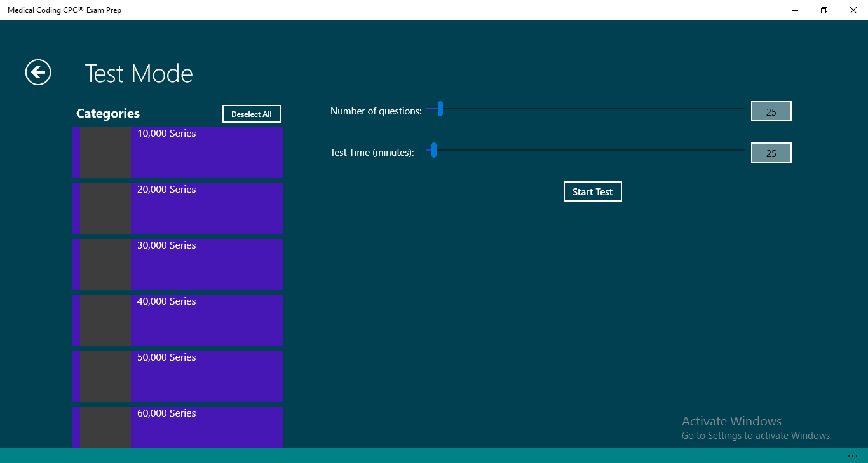Deselect the 50,000 Series category
The height and width of the screenshot is (463, 868).
(x=207, y=376)
